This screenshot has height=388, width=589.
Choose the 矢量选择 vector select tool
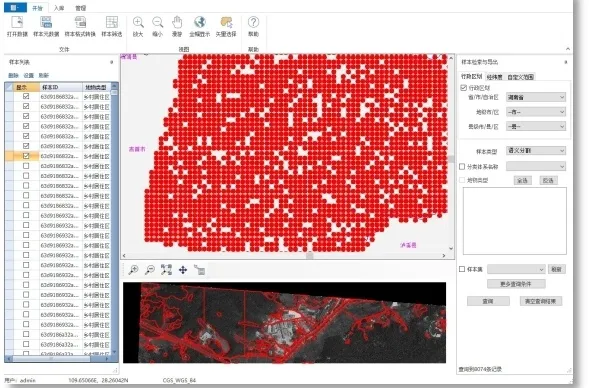[x=226, y=23]
